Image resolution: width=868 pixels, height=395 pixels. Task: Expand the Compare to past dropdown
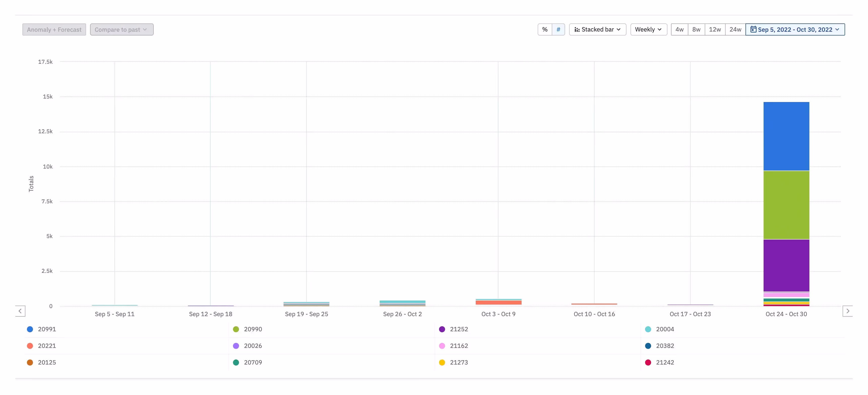coord(121,29)
